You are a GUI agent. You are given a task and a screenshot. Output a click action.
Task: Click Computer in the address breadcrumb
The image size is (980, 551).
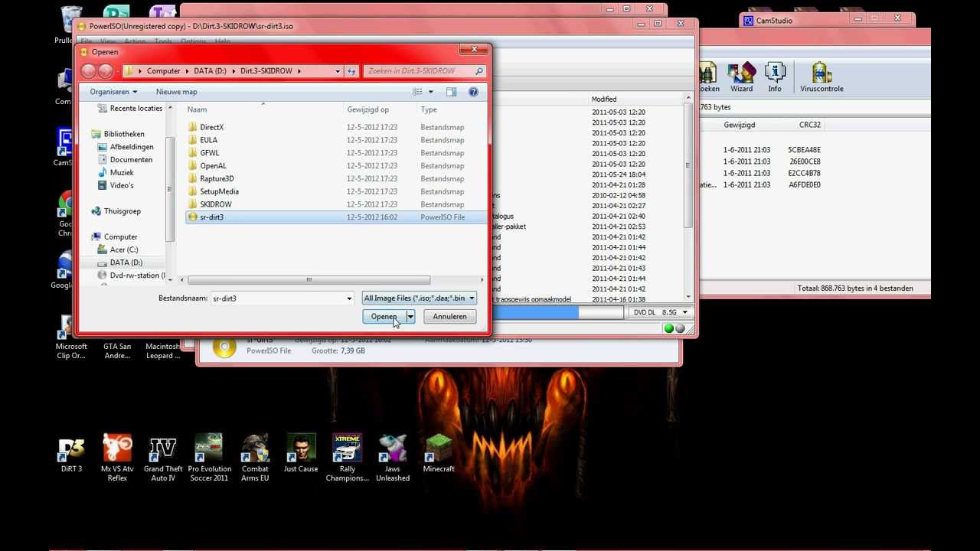163,71
